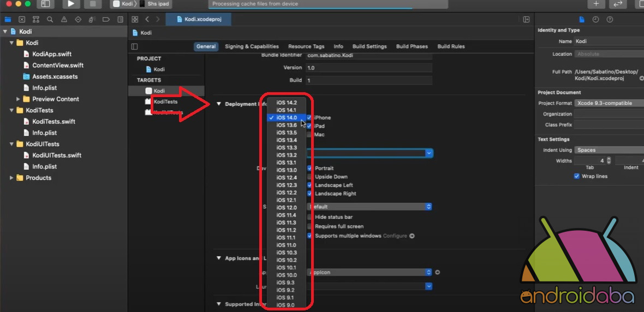Click the Run play button
This screenshot has width=644, height=312.
coord(71,4)
